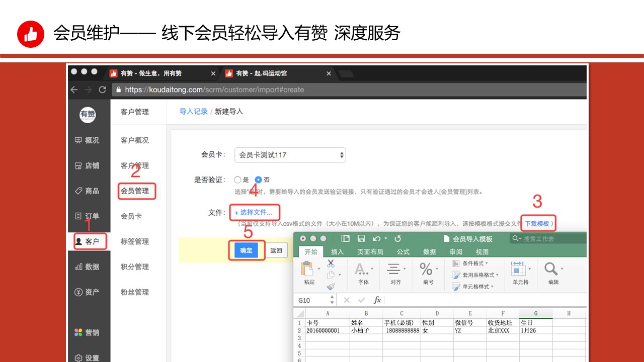The height and width of the screenshot is (362, 644).
Task: Open 客户 customers section in sidebar
Action: pyautogui.click(x=88, y=241)
